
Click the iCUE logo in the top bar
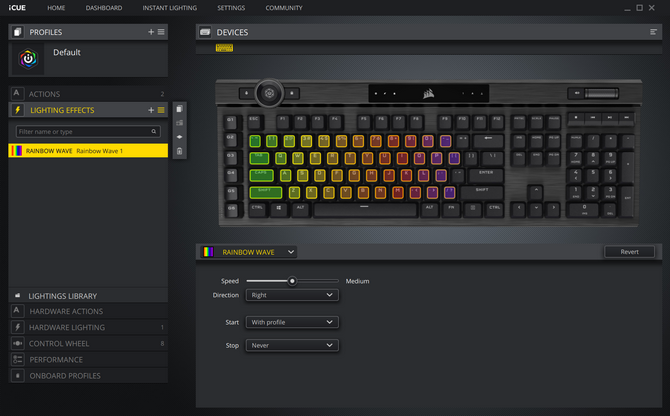tap(17, 8)
